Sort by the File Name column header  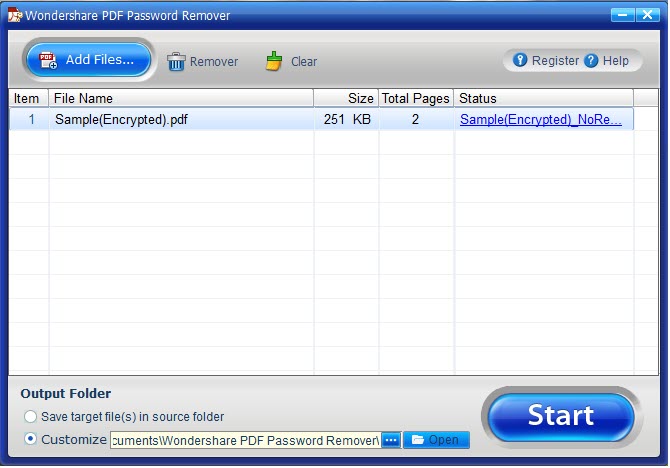181,98
